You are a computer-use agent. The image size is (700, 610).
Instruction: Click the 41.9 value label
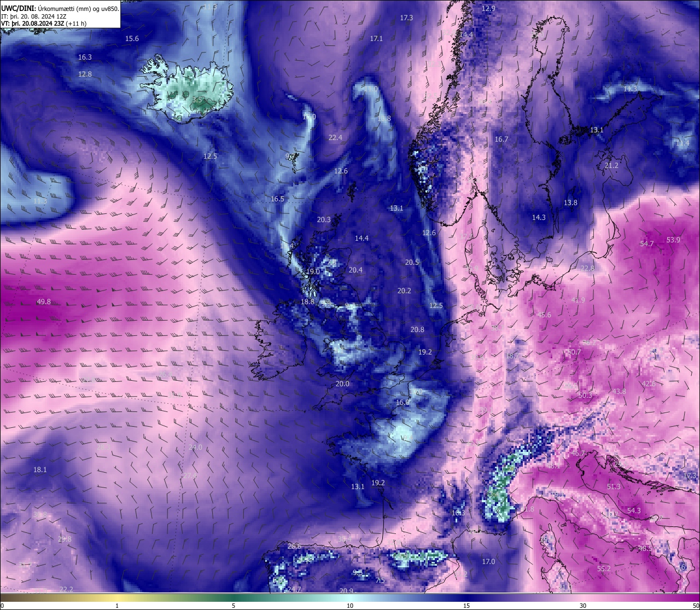(x=578, y=300)
